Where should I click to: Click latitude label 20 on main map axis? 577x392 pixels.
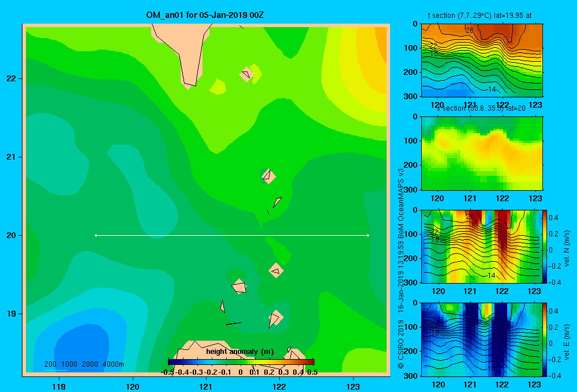tap(11, 235)
